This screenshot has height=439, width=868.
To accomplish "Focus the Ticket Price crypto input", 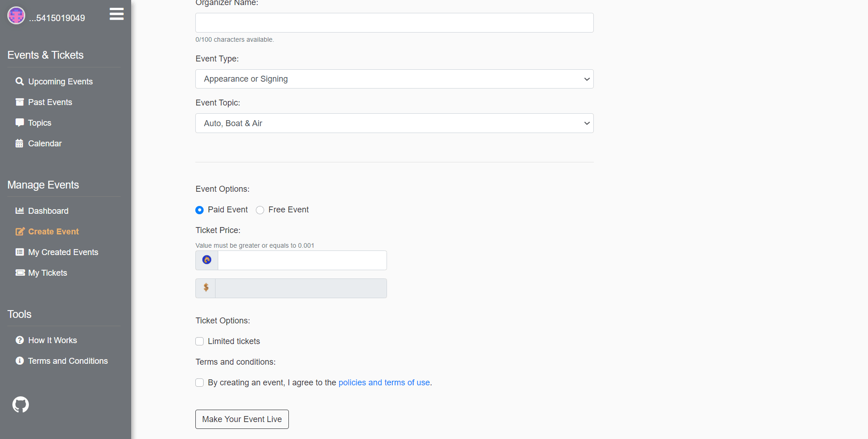I will pos(302,260).
